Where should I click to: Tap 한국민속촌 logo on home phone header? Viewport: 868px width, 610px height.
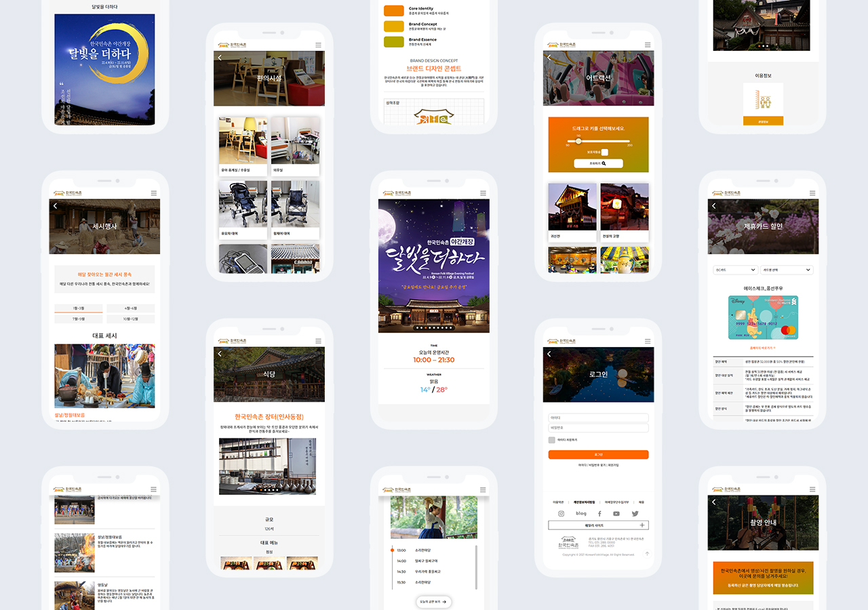(x=398, y=193)
